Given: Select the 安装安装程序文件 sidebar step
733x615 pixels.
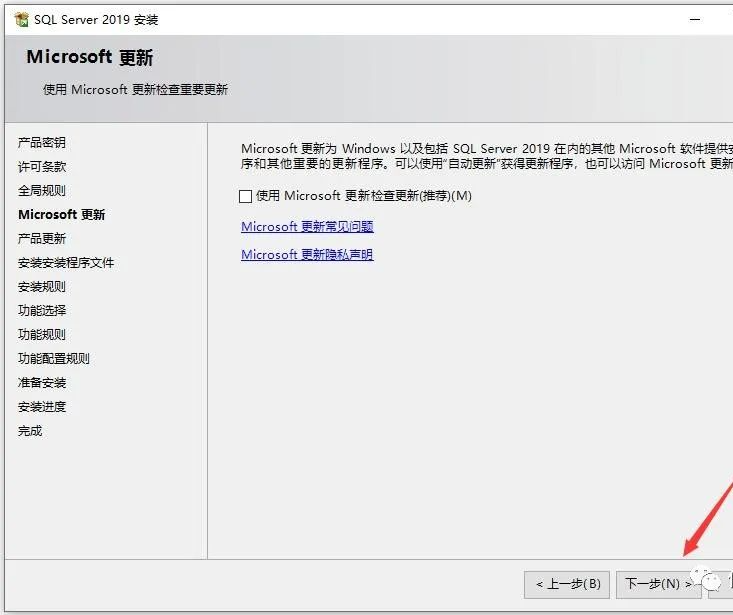Looking at the screenshot, I should pos(66,263).
